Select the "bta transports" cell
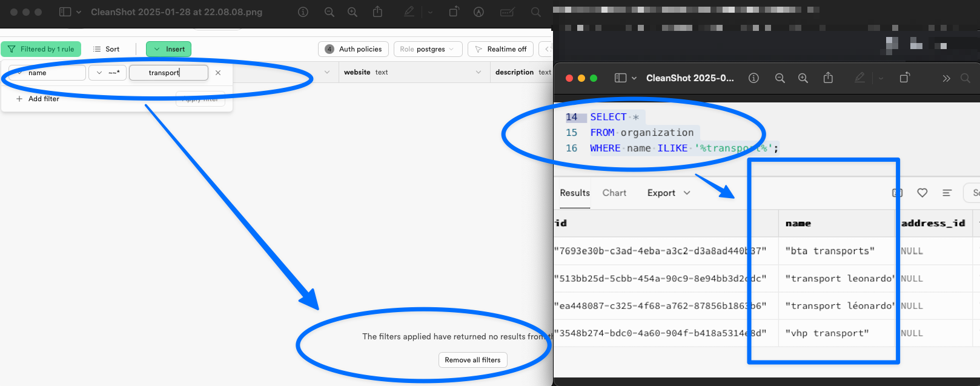The height and width of the screenshot is (386, 980). pyautogui.click(x=836, y=251)
